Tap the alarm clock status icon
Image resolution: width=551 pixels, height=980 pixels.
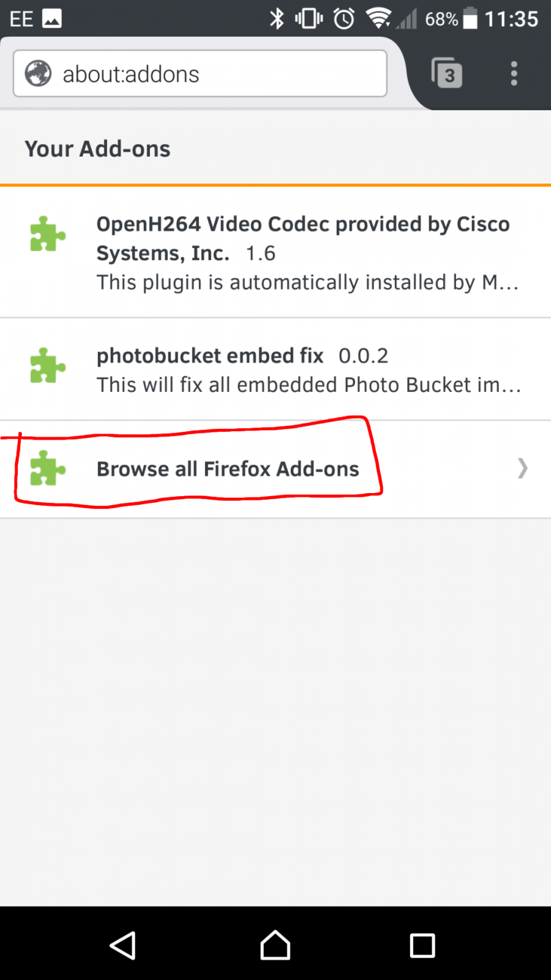coord(344,18)
